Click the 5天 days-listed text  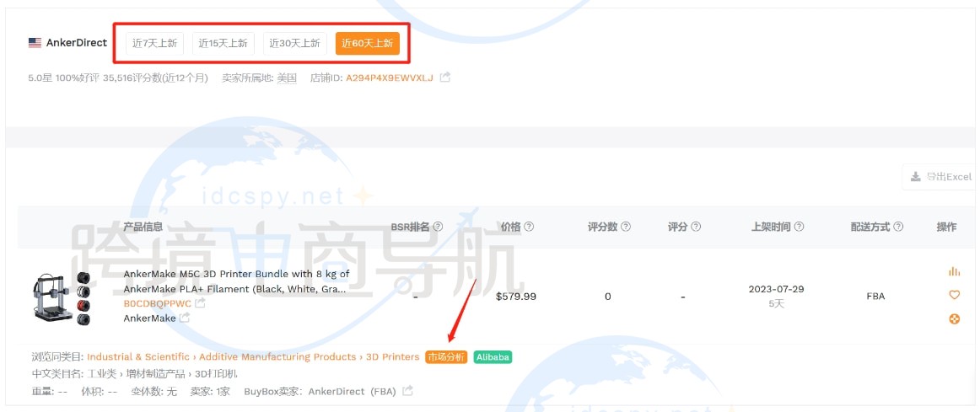(x=776, y=304)
